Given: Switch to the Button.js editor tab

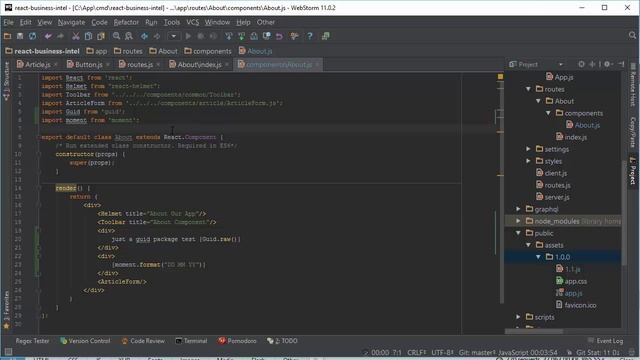Looking at the screenshot, I should pyautogui.click(x=88, y=64).
